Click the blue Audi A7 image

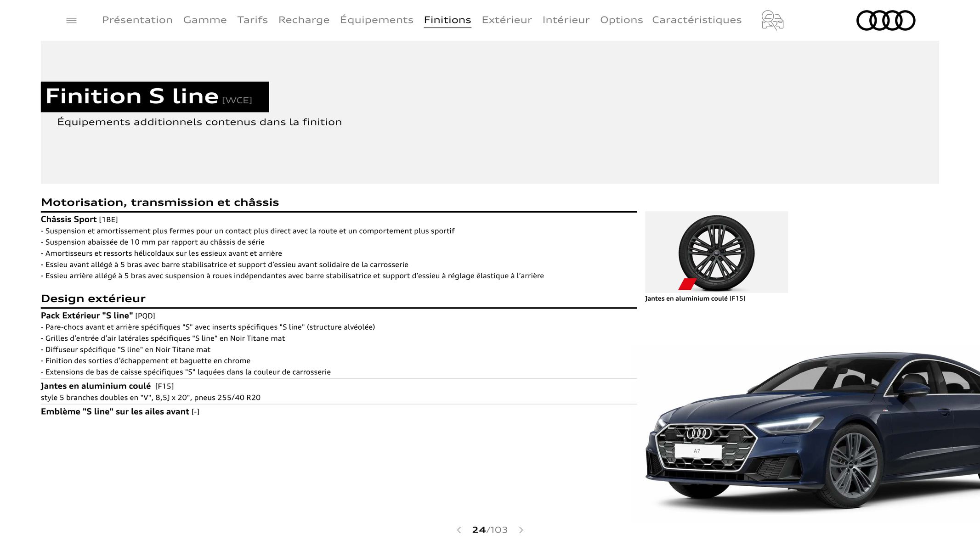tap(813, 432)
